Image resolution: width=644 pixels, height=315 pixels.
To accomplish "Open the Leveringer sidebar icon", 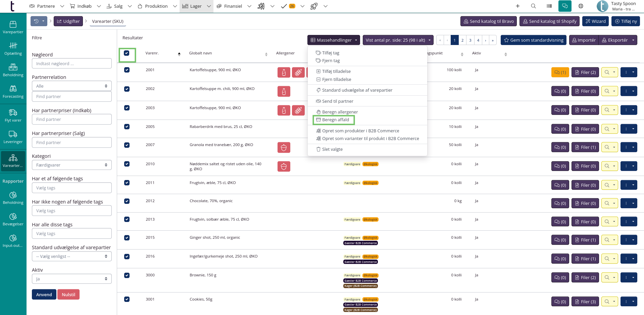I will [13, 137].
